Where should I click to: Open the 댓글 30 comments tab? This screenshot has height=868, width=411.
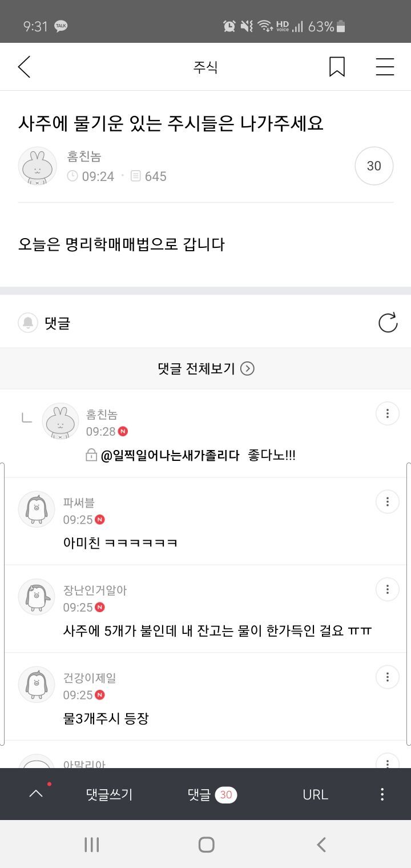(212, 794)
